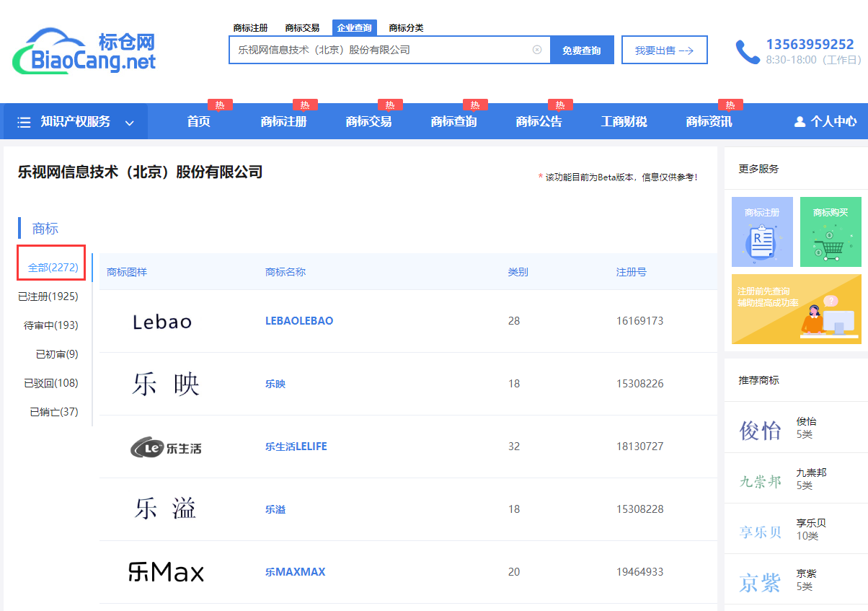The height and width of the screenshot is (611, 868).
Task: Click the 享乐贝 recommended trademark name
Action: (812, 524)
